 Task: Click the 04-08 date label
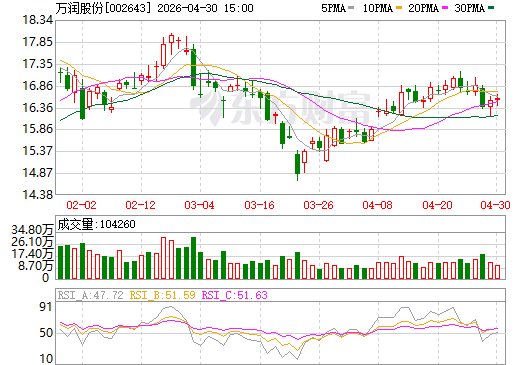tap(377, 205)
